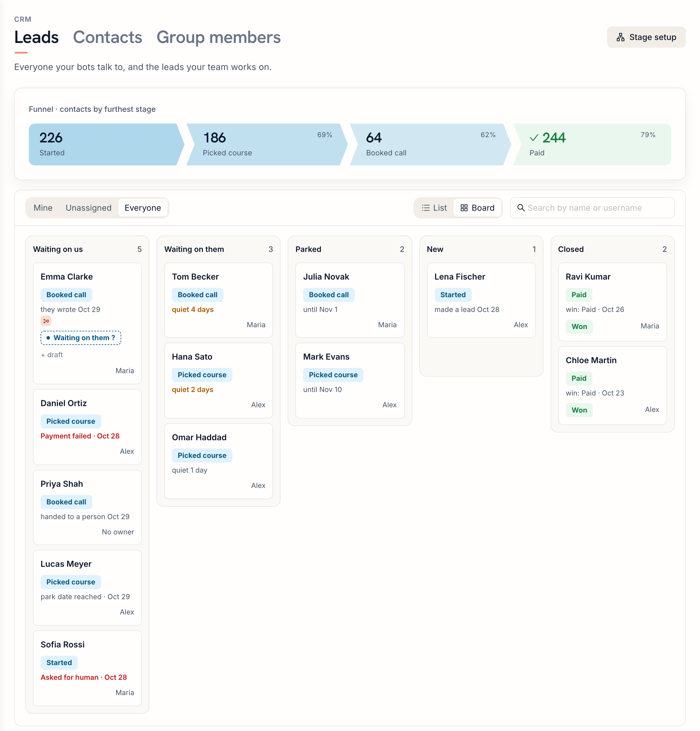Click the Paid funnel stage showing 244
This screenshot has width=700, height=731.
pos(592,145)
